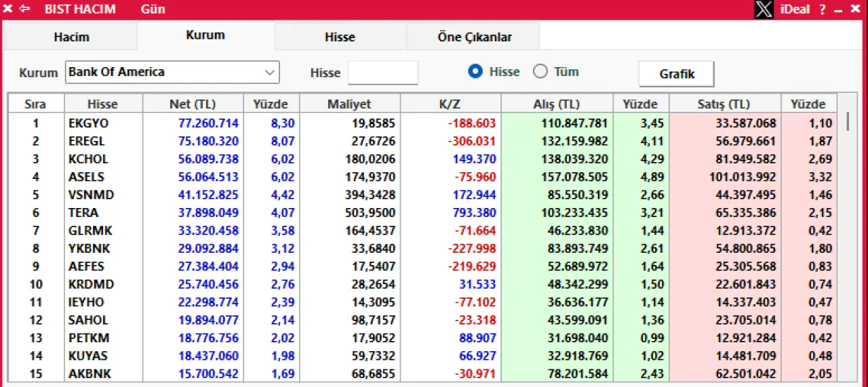Switch to the Hacim tab
Screen dimensions: 868x387
[x=71, y=37]
